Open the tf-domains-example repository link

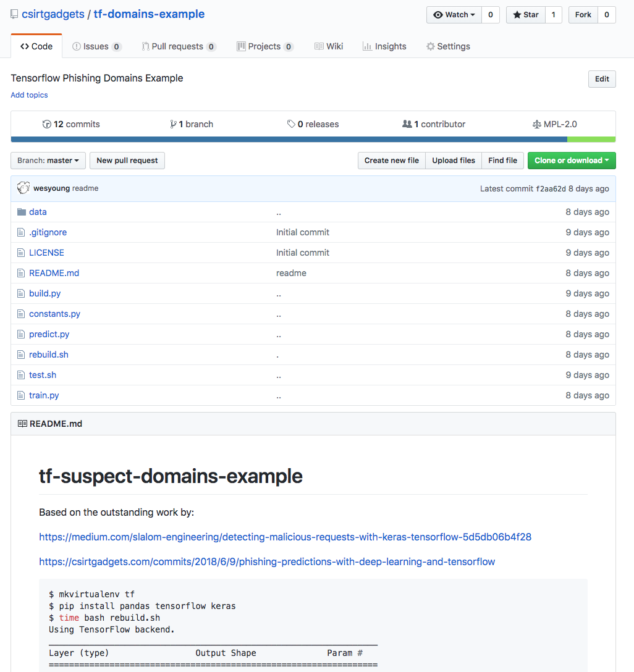coord(149,14)
